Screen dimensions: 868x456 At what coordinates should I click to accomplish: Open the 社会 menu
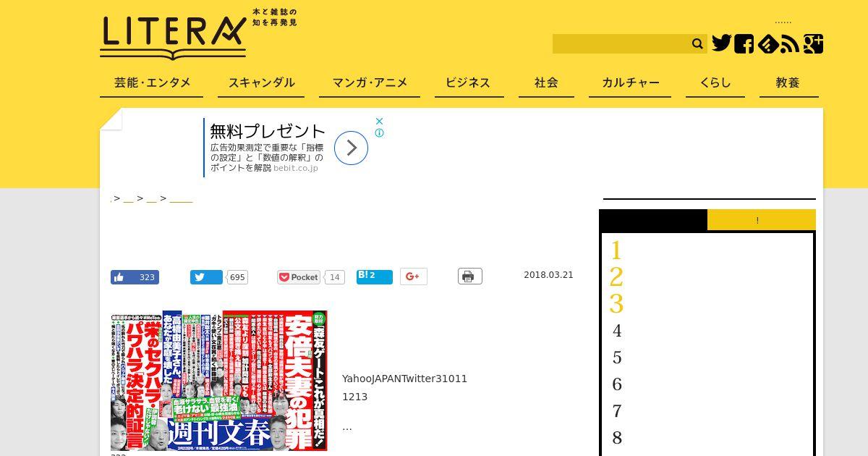(546, 83)
